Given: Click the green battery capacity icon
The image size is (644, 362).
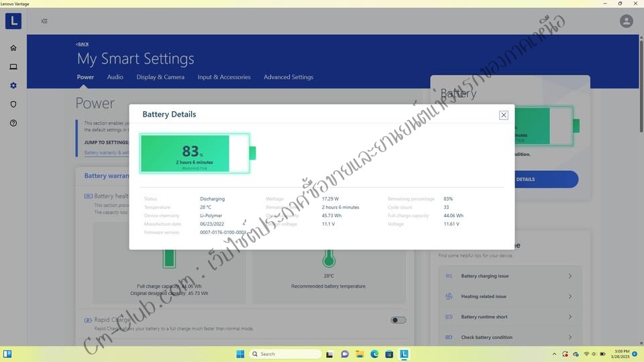Looking at the screenshot, I should (x=169, y=259).
